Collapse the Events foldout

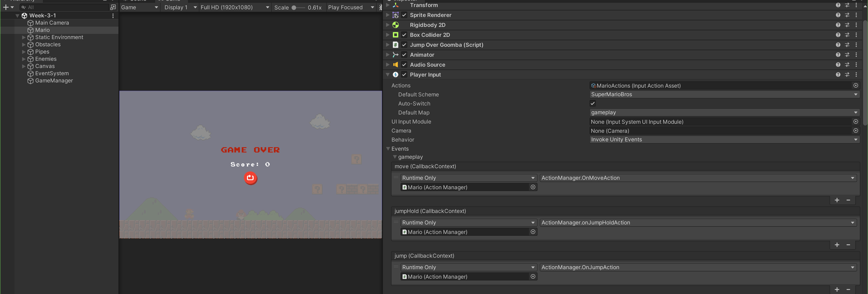point(388,149)
